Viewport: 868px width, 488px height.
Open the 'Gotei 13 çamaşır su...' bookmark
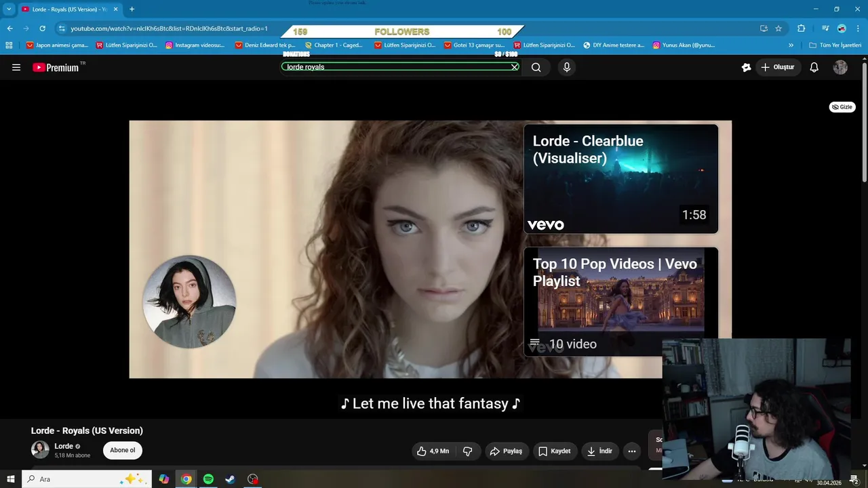pyautogui.click(x=475, y=45)
